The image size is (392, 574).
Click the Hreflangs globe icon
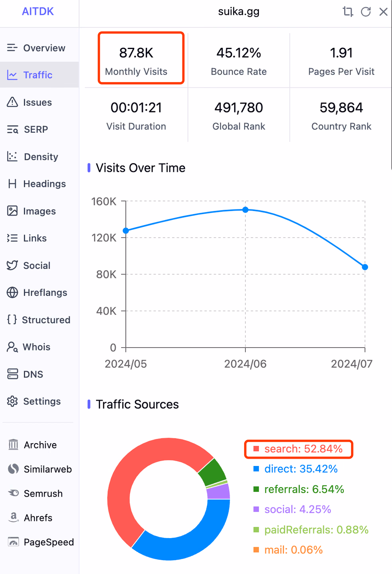(12, 292)
